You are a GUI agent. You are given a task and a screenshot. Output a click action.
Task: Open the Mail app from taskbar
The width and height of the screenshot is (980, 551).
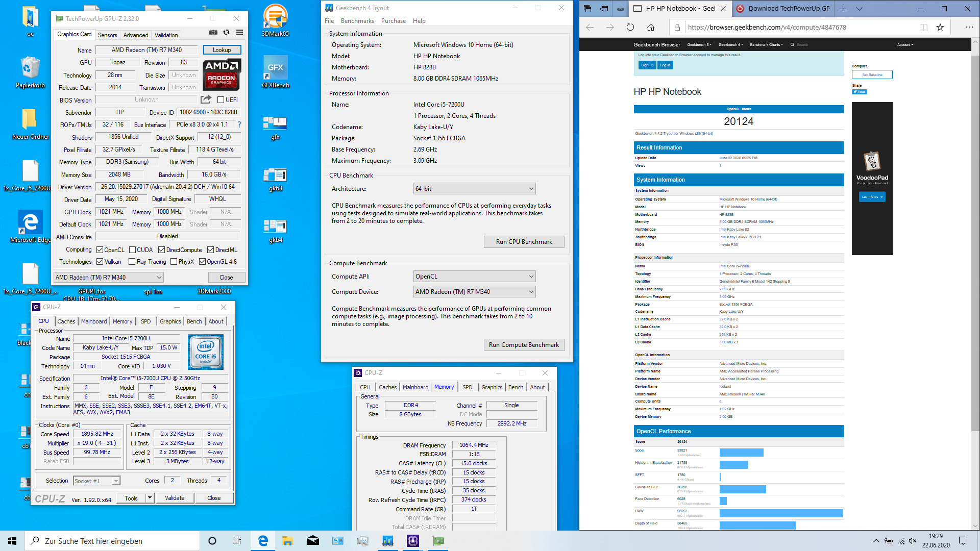pyautogui.click(x=312, y=541)
